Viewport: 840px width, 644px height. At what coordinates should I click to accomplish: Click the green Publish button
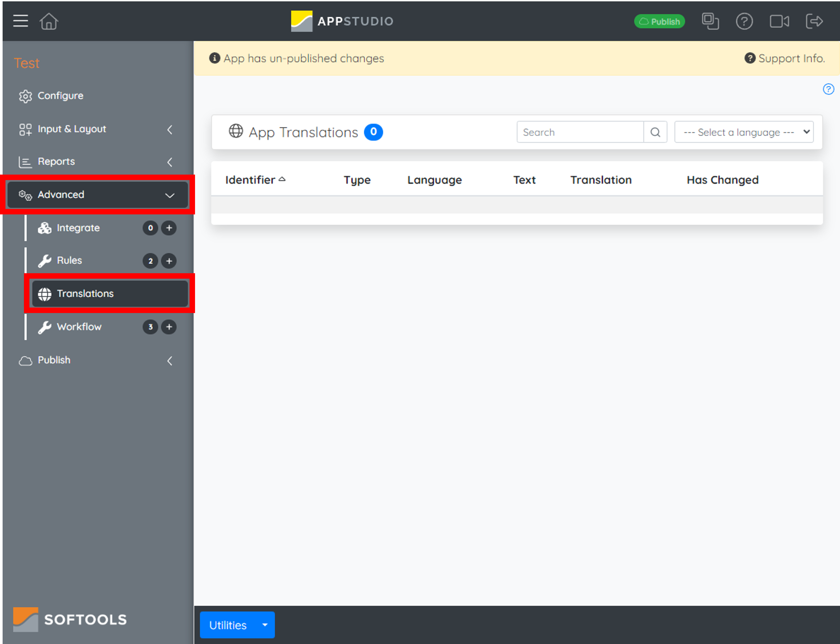[x=659, y=21]
